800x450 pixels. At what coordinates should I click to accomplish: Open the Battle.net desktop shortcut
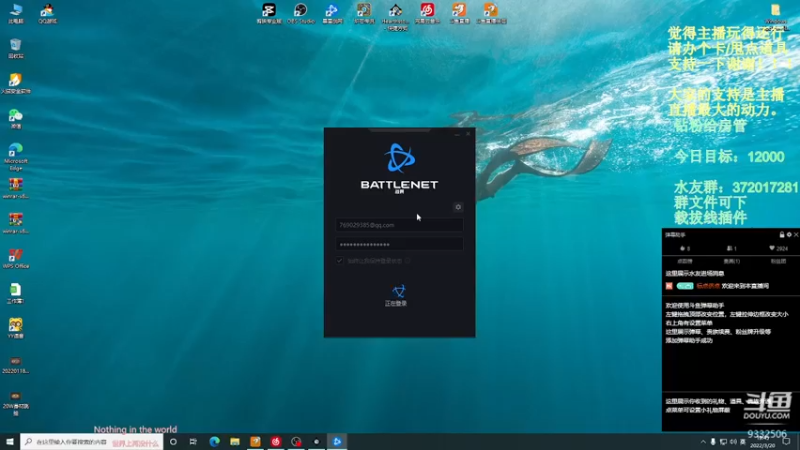pos(332,13)
